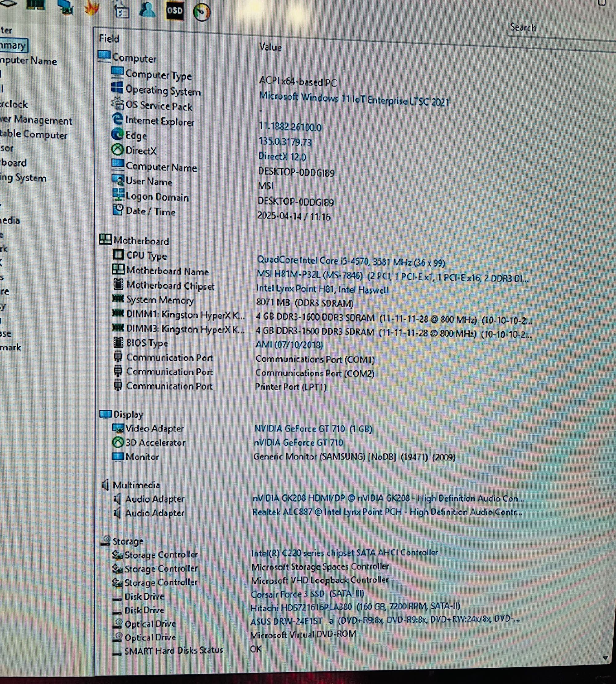
Task: Open the Cache and Memory Benchmark icon
Action: (36, 5)
